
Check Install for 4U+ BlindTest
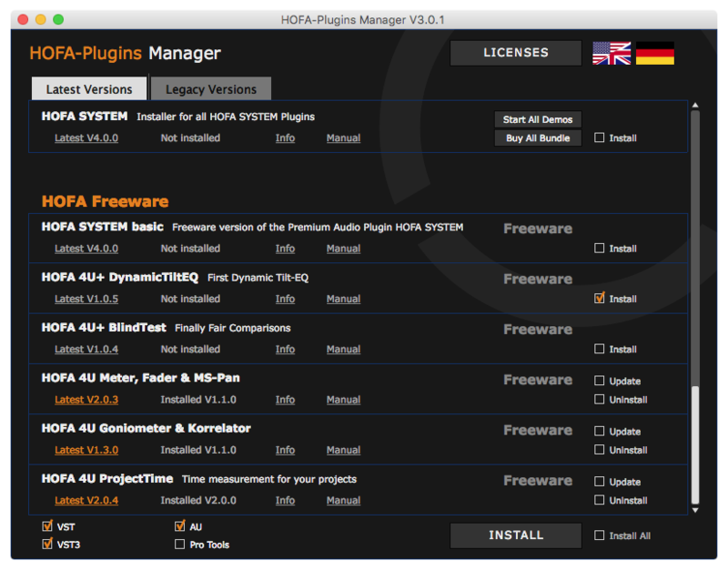(599, 349)
